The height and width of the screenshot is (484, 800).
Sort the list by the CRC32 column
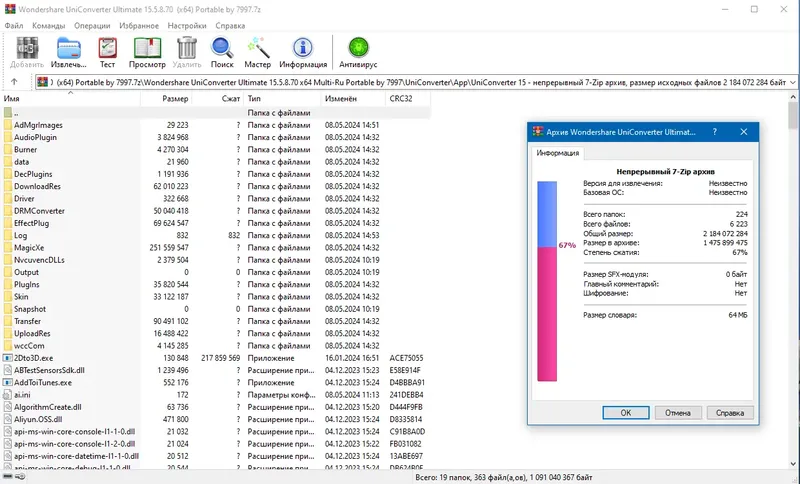click(x=408, y=98)
